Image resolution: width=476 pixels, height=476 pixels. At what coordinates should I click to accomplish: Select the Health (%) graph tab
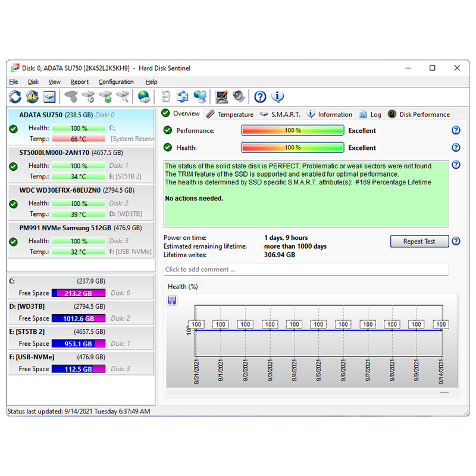183,287
